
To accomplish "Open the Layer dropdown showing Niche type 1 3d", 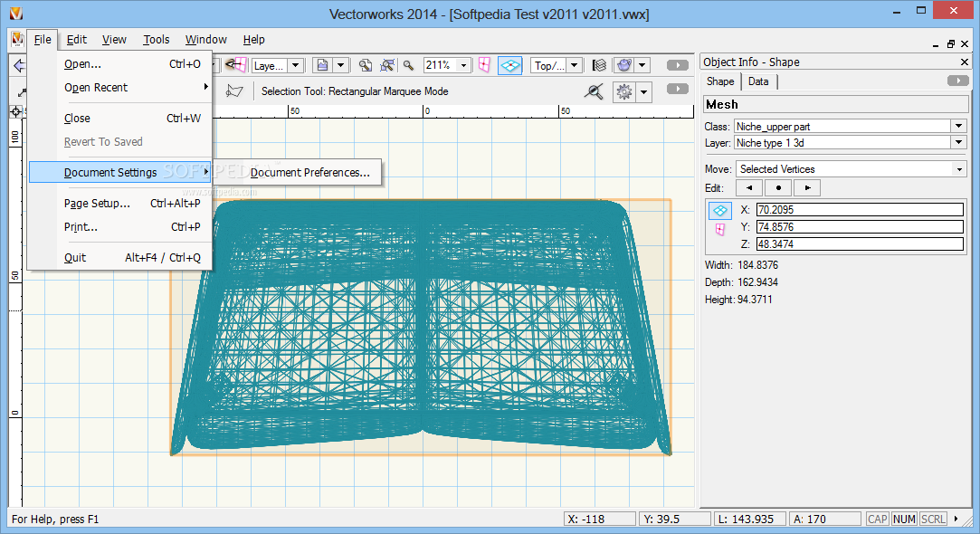I will pos(851,143).
